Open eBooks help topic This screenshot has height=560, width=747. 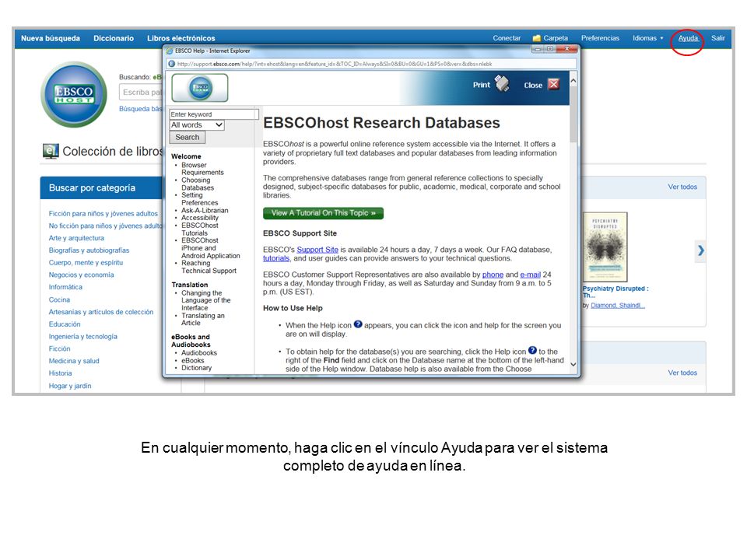pyautogui.click(x=192, y=360)
